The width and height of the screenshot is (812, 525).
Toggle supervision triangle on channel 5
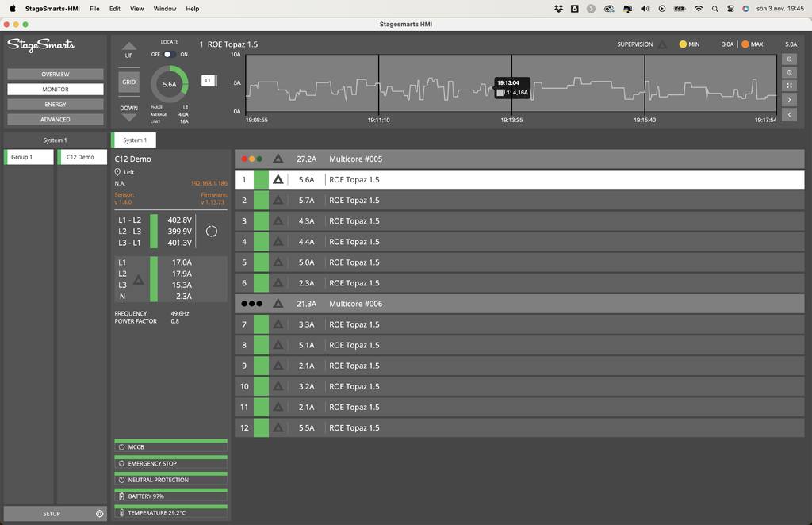click(278, 262)
